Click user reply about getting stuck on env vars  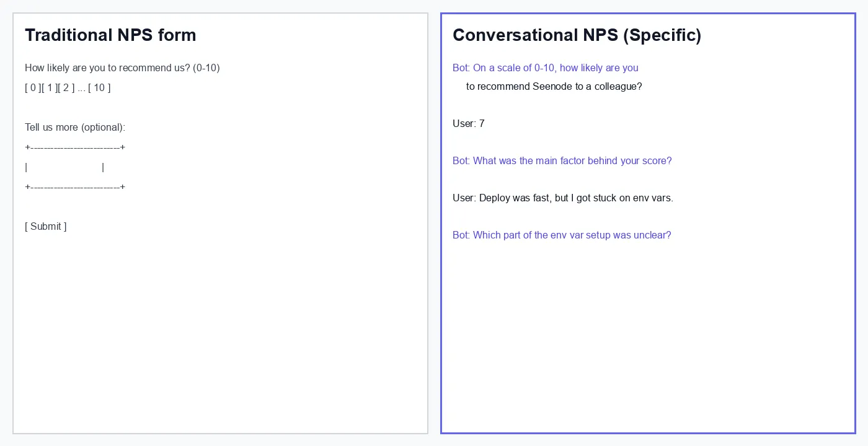click(563, 198)
